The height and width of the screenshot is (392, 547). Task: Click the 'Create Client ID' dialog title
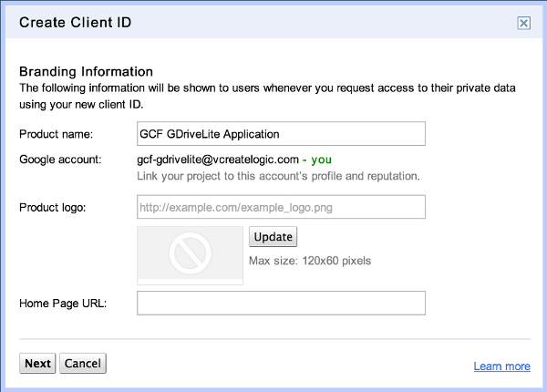76,22
